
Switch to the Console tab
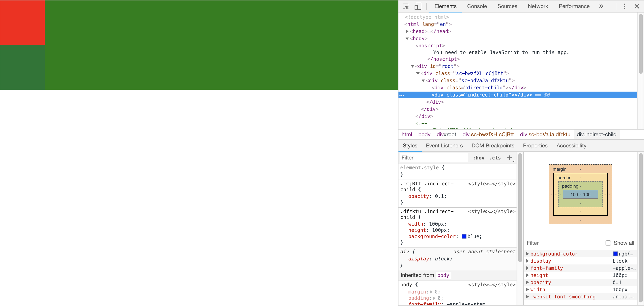click(477, 6)
